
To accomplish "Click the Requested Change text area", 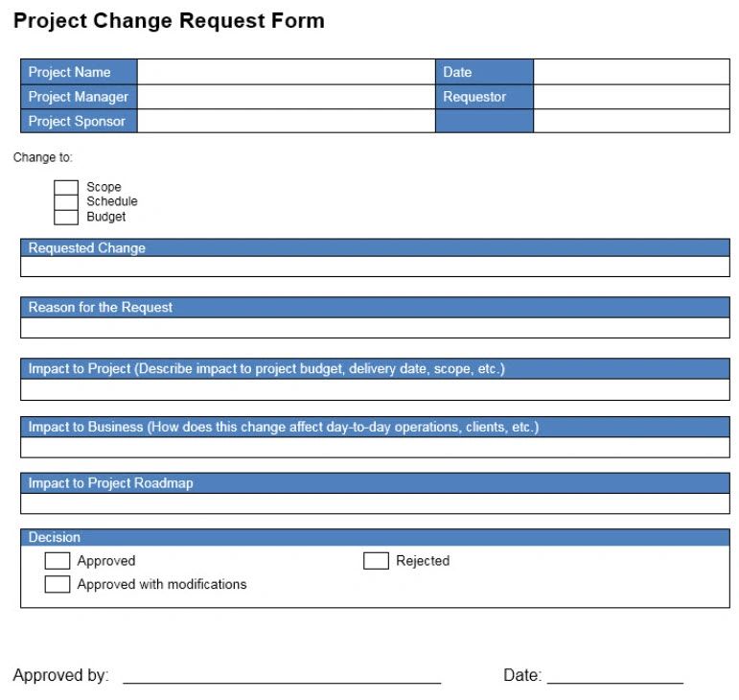I will coord(375,267).
